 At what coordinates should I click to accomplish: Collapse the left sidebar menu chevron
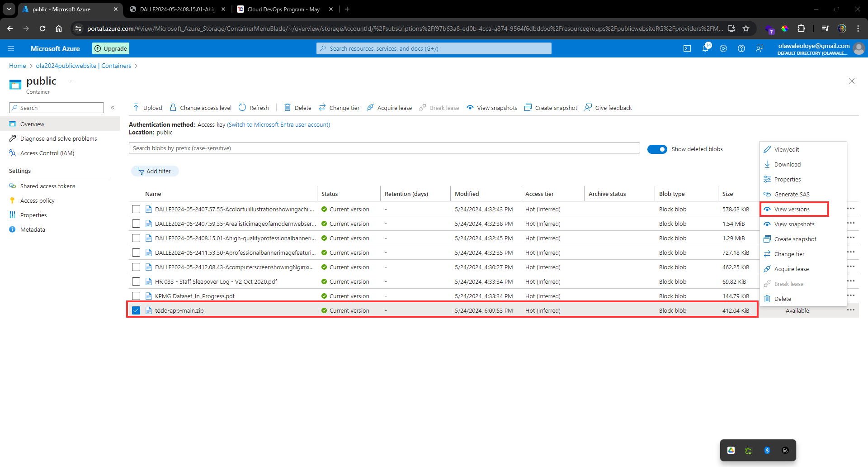tap(113, 108)
